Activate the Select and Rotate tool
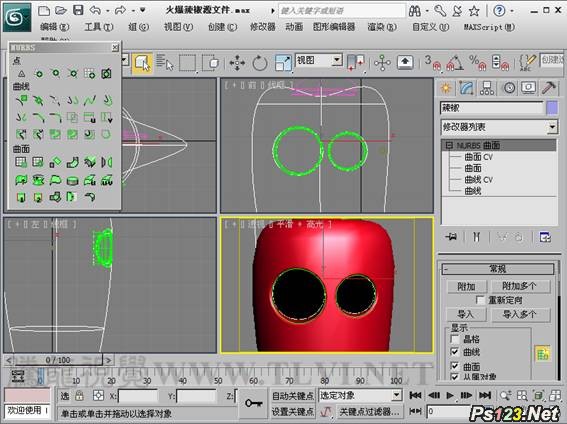567x424 pixels. point(260,63)
